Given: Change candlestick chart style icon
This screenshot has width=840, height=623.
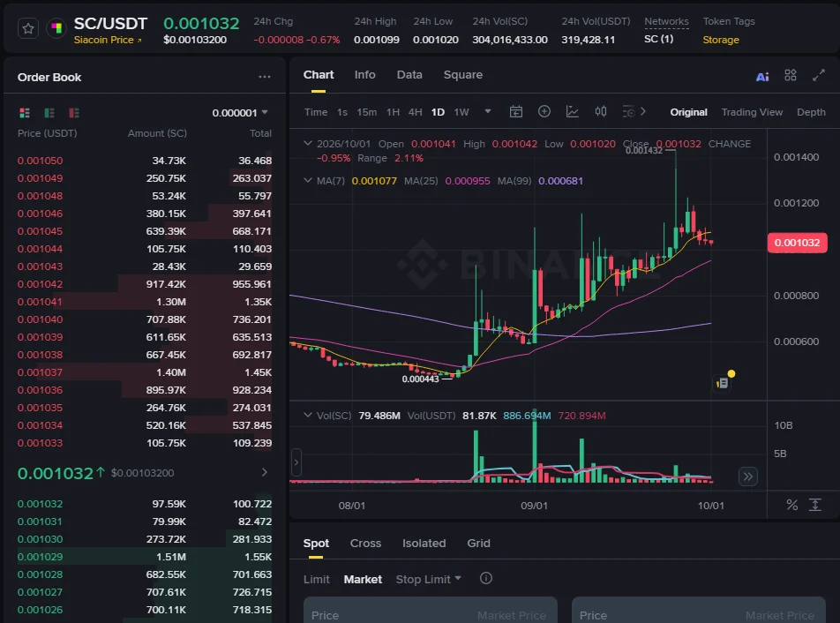Looking at the screenshot, I should point(601,111).
